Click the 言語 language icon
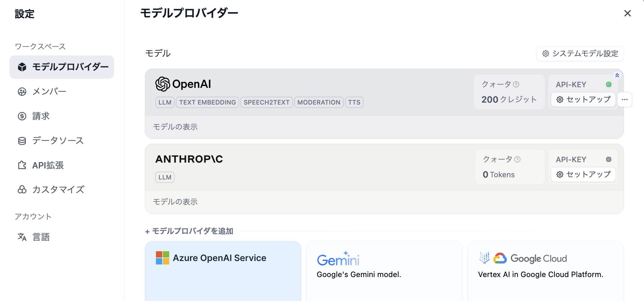 coord(22,237)
